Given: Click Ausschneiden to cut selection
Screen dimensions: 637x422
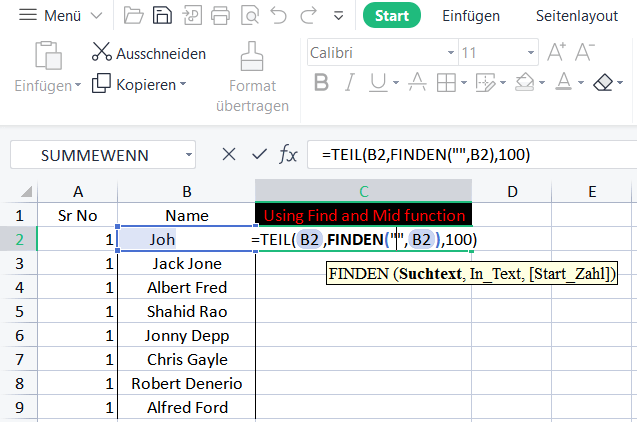Looking at the screenshot, I should pyautogui.click(x=149, y=53).
